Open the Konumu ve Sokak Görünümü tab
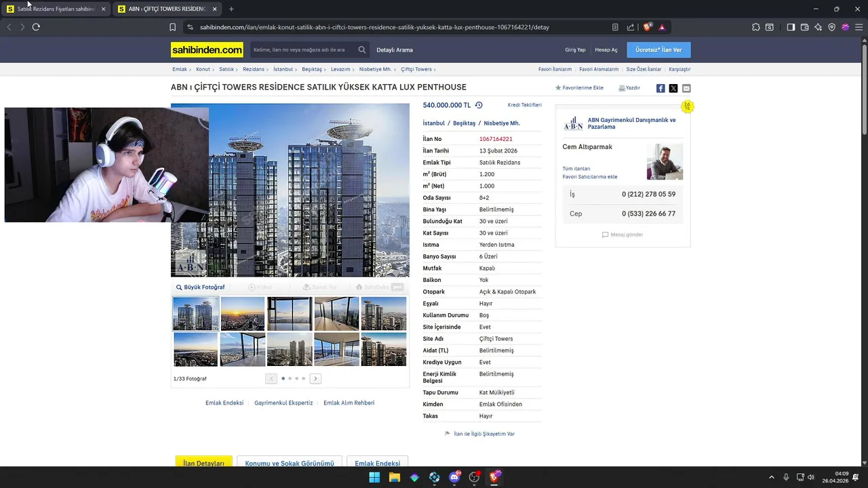This screenshot has height=488, width=868. point(290,462)
